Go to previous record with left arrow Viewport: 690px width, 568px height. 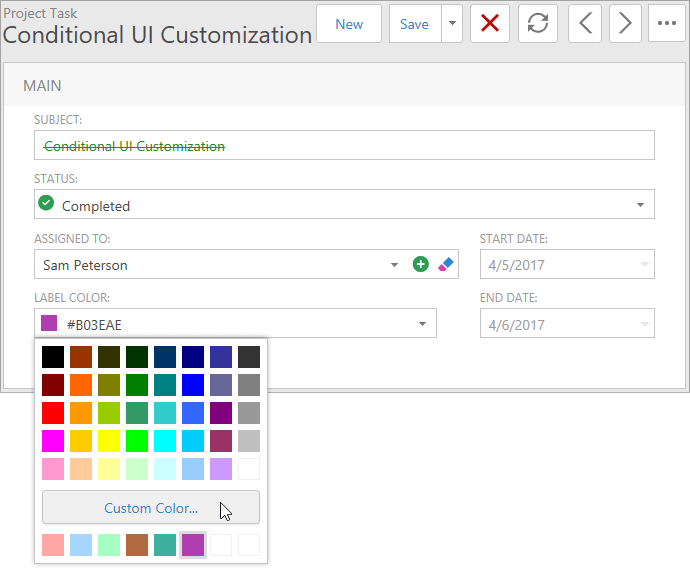585,24
